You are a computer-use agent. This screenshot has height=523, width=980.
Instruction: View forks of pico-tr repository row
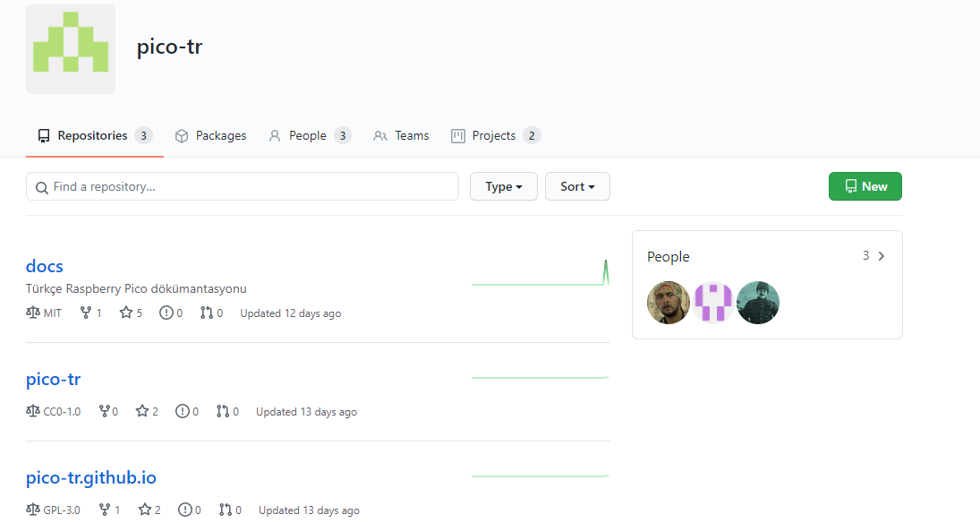[x=109, y=412]
